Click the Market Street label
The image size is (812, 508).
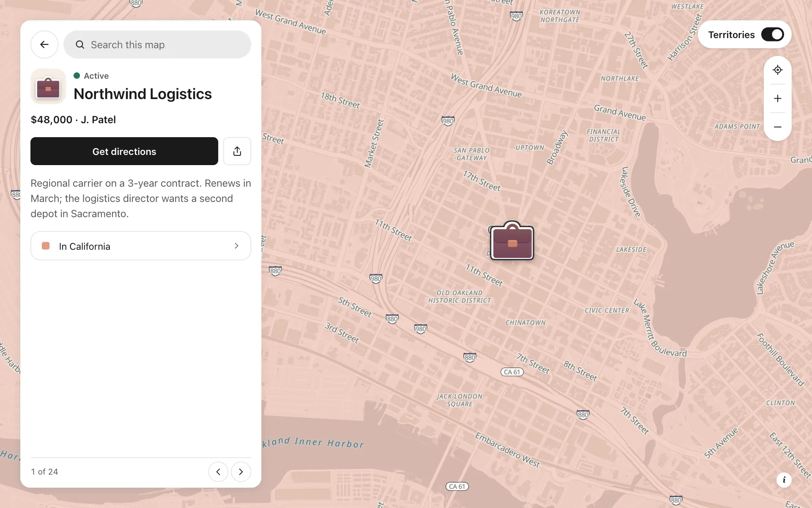click(374, 144)
